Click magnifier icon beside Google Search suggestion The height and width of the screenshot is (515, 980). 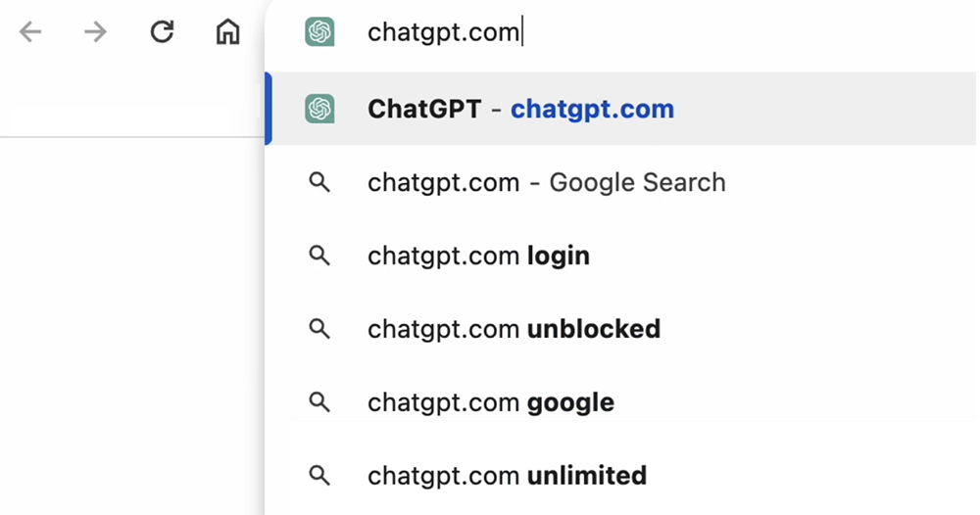point(319,182)
